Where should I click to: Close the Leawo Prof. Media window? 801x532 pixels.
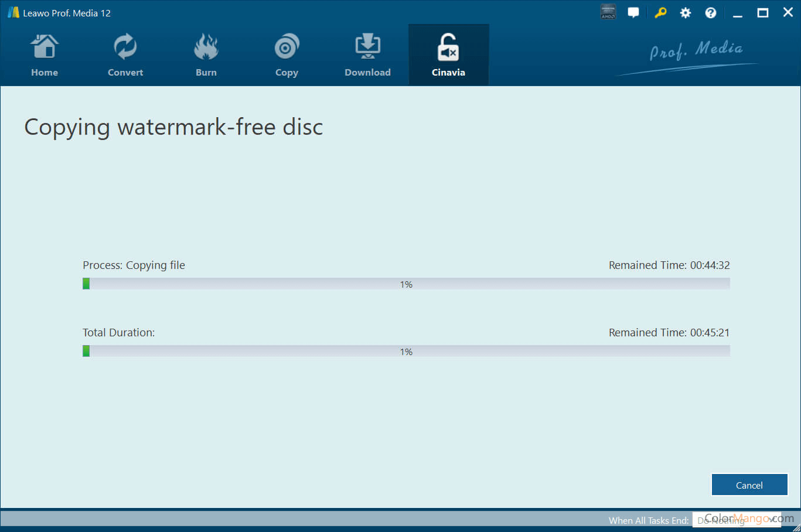(x=788, y=12)
